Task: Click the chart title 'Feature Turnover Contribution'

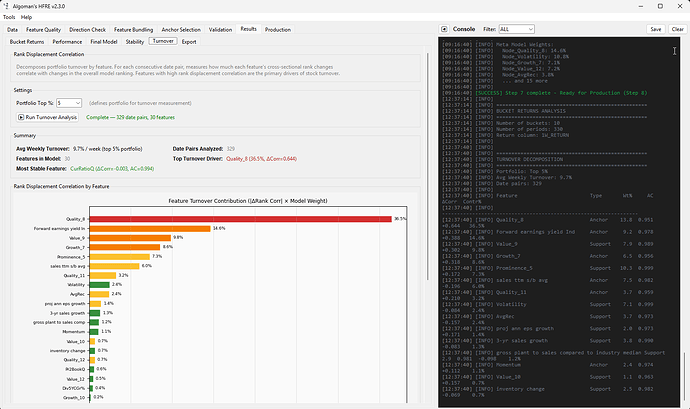Action: click(248, 201)
